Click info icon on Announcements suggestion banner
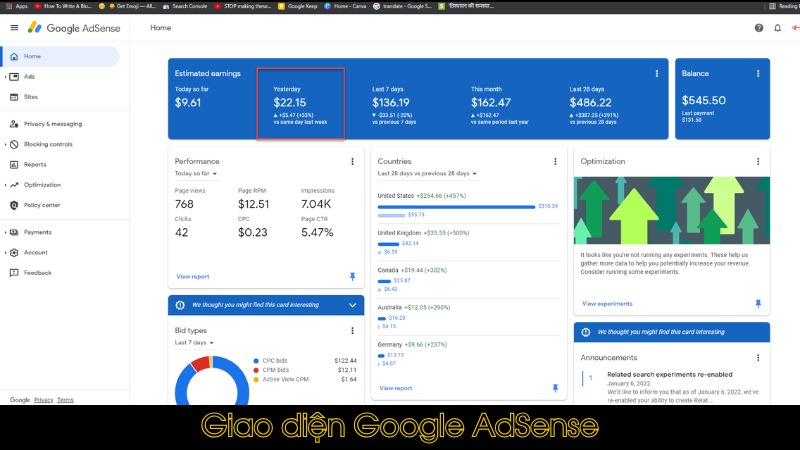Viewport: 800px width, 450px height. [586, 332]
